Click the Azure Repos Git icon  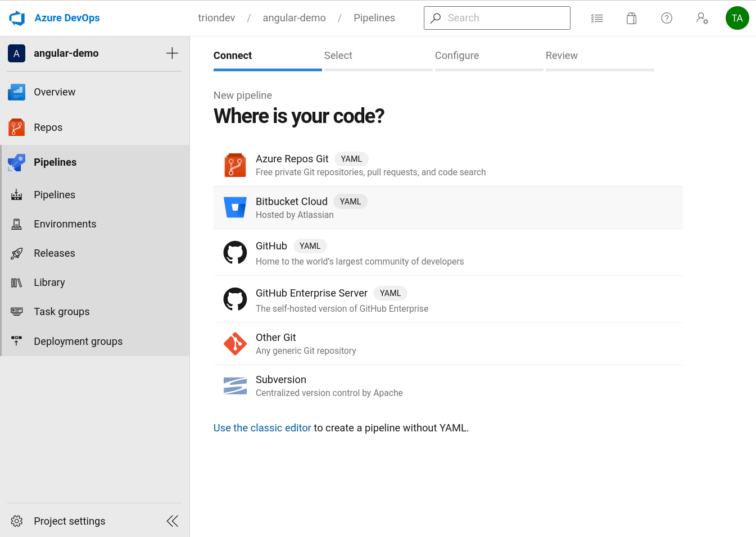[235, 165]
